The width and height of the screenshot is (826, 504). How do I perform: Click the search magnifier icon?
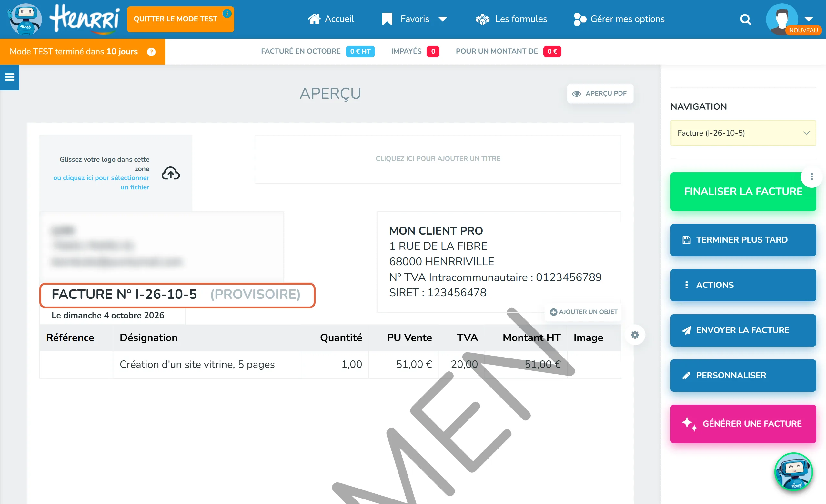pos(745,19)
